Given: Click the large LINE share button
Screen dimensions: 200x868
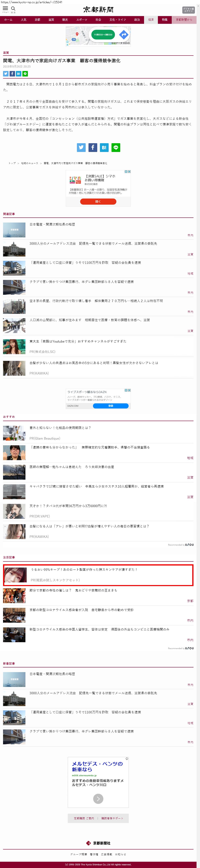Looking at the screenshot, I should [116, 148].
